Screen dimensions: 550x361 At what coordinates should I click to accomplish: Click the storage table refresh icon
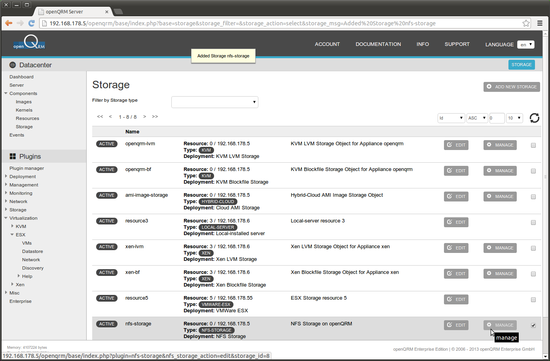534,118
